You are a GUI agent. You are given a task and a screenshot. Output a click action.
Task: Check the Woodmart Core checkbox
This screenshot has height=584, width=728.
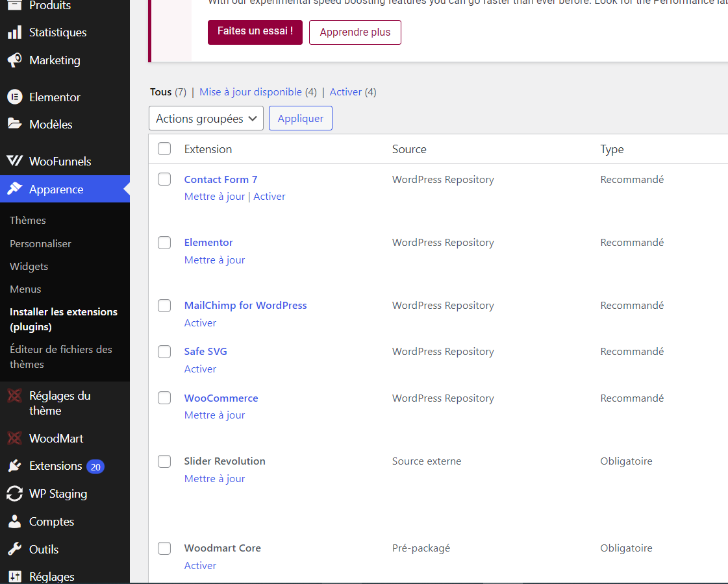pyautogui.click(x=164, y=548)
